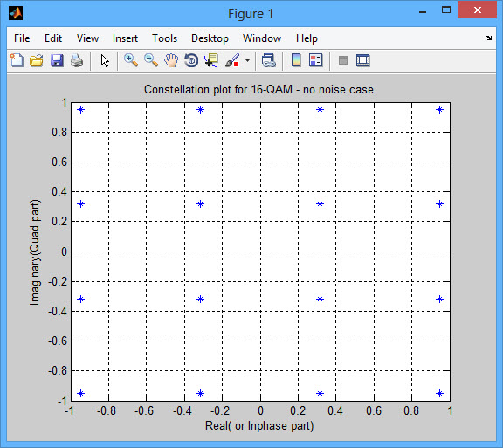This screenshot has width=503, height=448.
Task: Click the New Figure toolbar icon
Action: pyautogui.click(x=17, y=60)
